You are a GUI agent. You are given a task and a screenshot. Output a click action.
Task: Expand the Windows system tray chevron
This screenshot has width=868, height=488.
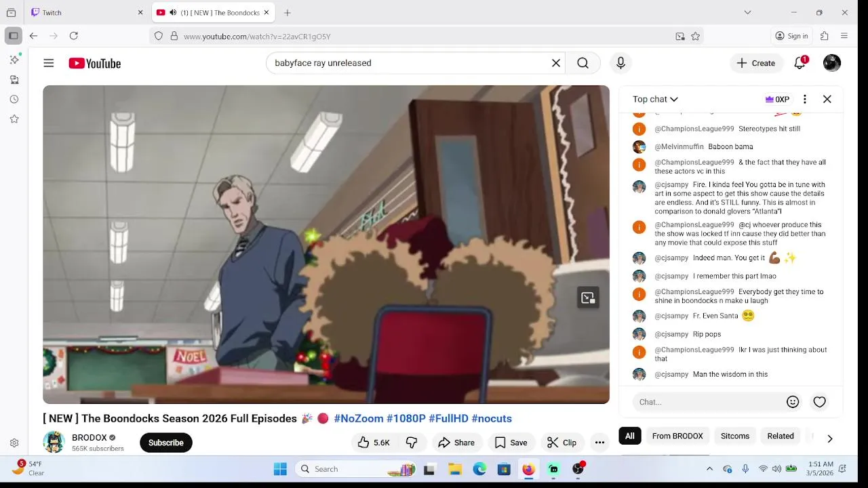(709, 469)
